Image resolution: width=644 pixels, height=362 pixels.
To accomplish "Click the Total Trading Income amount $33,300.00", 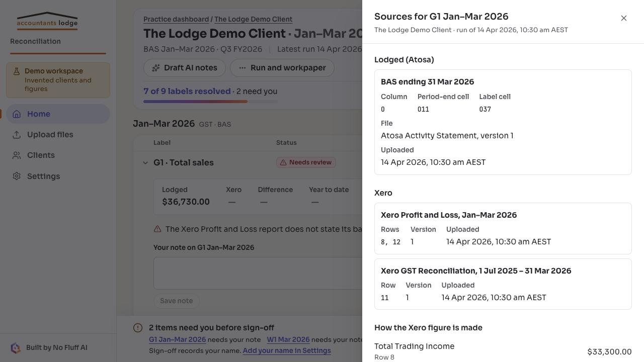I will (x=609, y=352).
